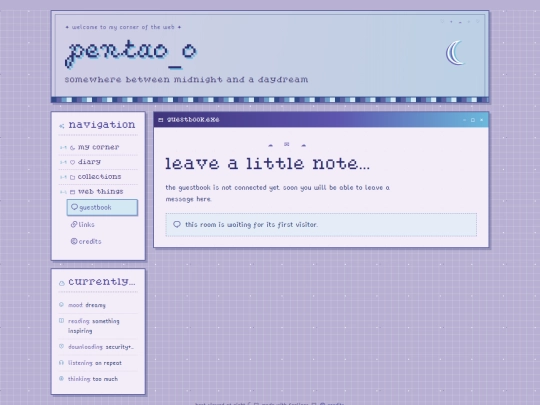Click the 'leave a little note...' heading
The width and height of the screenshot is (540, 405).
267,164
